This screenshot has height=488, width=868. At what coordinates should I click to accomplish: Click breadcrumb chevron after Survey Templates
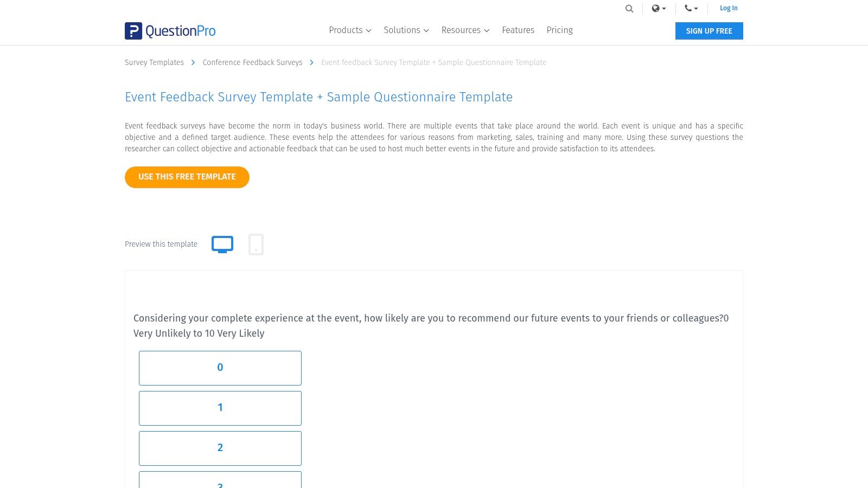[x=193, y=63]
